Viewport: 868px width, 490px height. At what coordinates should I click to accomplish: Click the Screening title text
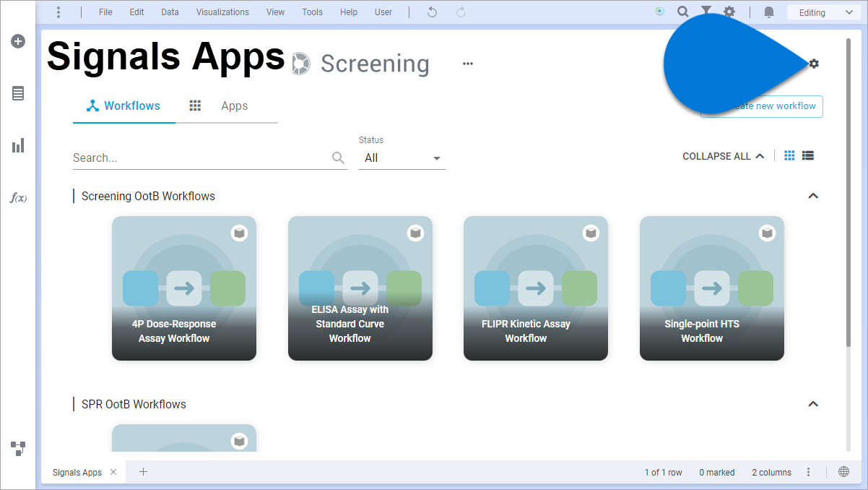[x=375, y=64]
